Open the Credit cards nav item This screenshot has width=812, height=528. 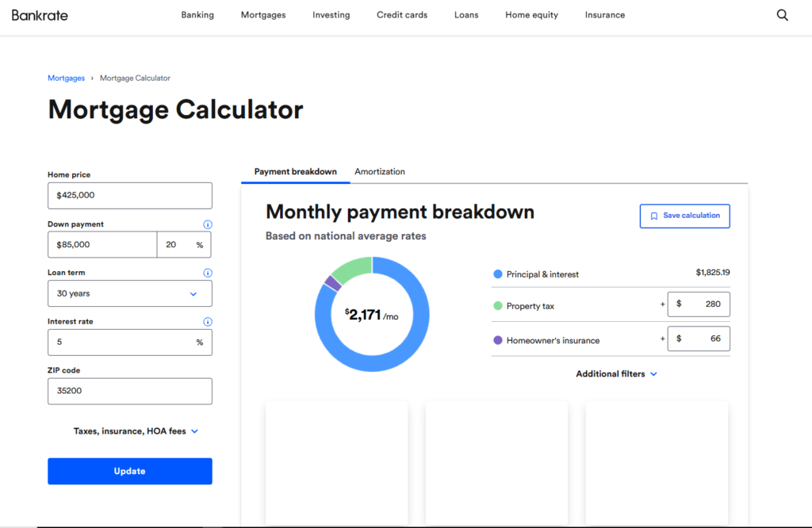[402, 14]
